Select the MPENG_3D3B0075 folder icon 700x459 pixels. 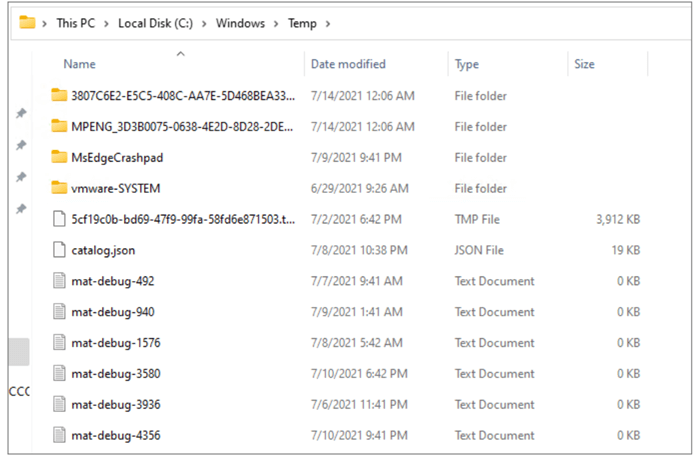click(59, 126)
